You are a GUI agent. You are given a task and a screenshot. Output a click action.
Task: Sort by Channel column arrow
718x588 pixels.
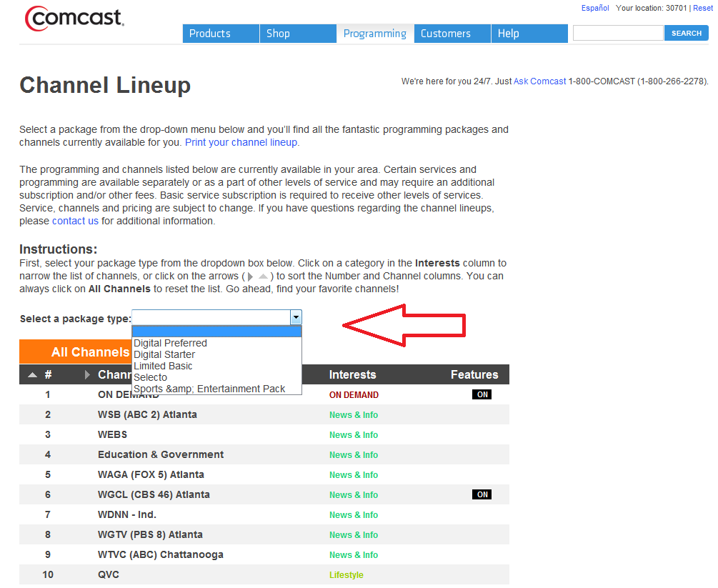(x=87, y=374)
